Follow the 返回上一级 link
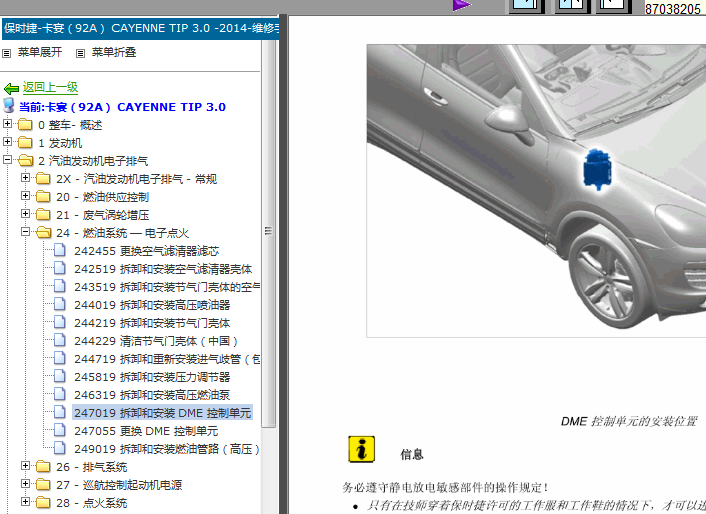This screenshot has height=514, width=706. coord(50,87)
